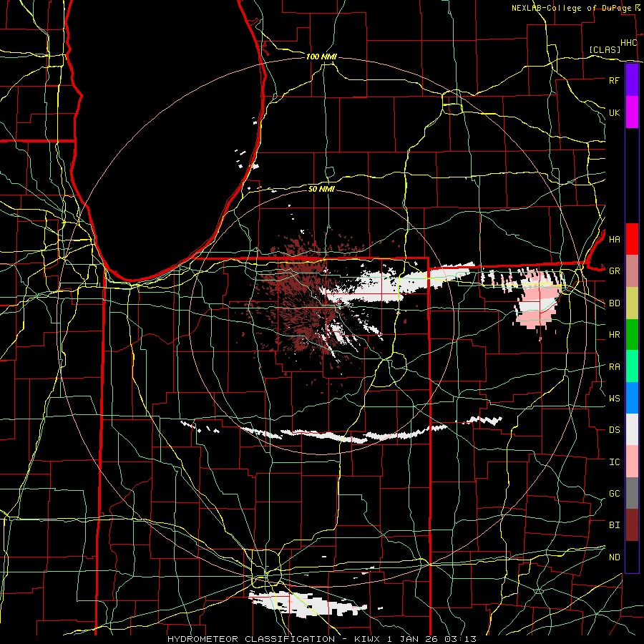Click the purple RF legend color swatch
This screenshot has width=644, height=644.
pyautogui.click(x=632, y=80)
